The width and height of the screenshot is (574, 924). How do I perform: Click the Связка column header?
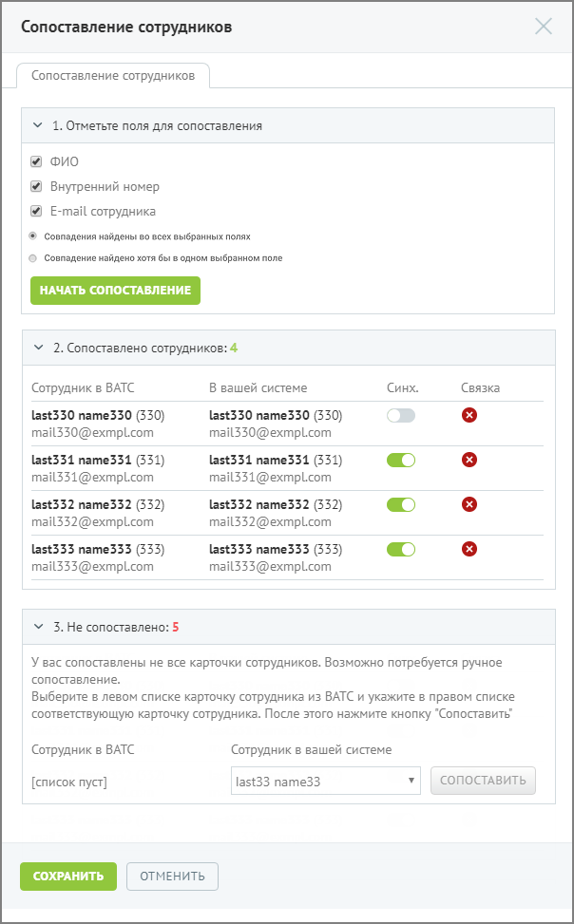[x=480, y=387]
